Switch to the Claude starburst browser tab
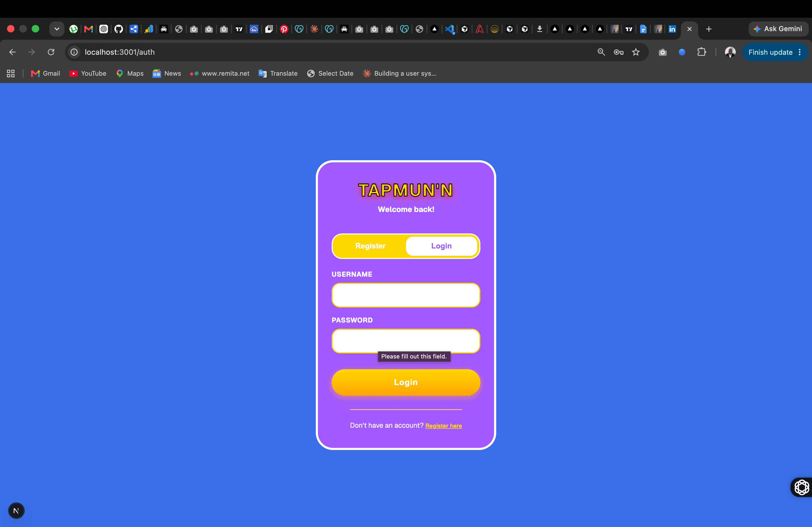This screenshot has height=527, width=812. (314, 29)
